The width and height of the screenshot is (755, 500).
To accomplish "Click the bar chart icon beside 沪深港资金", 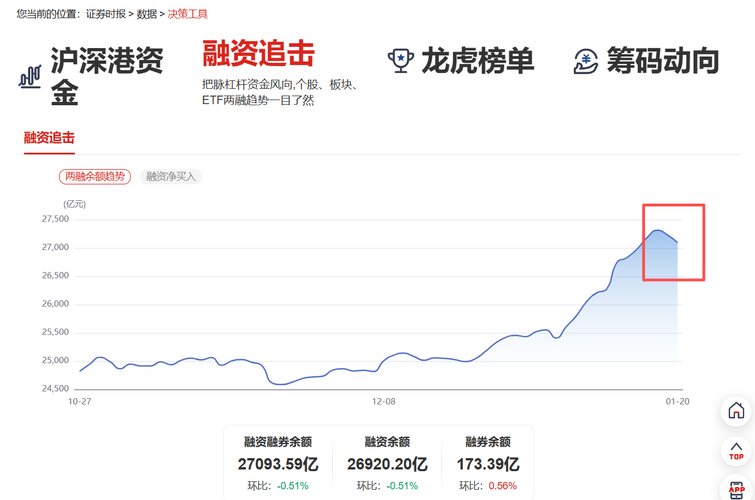I will click(x=30, y=76).
